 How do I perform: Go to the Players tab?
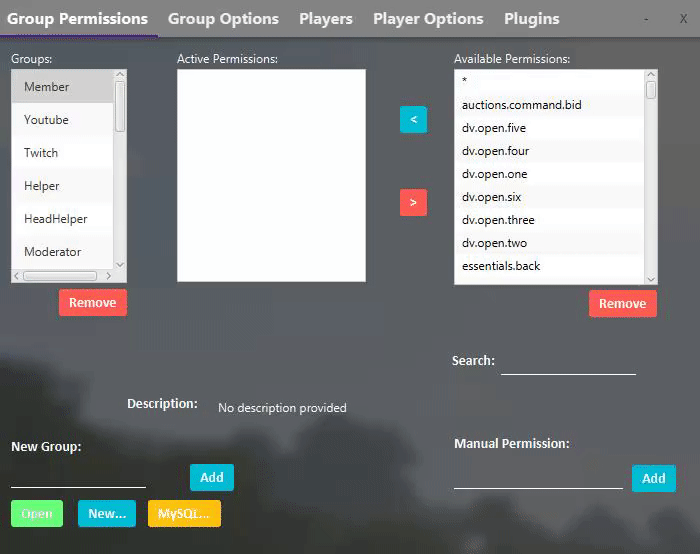tap(326, 19)
